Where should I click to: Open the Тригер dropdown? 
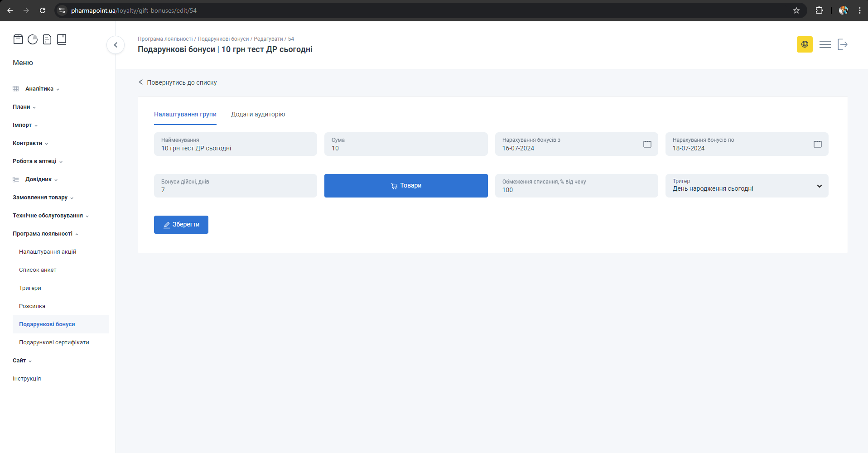pyautogui.click(x=747, y=186)
